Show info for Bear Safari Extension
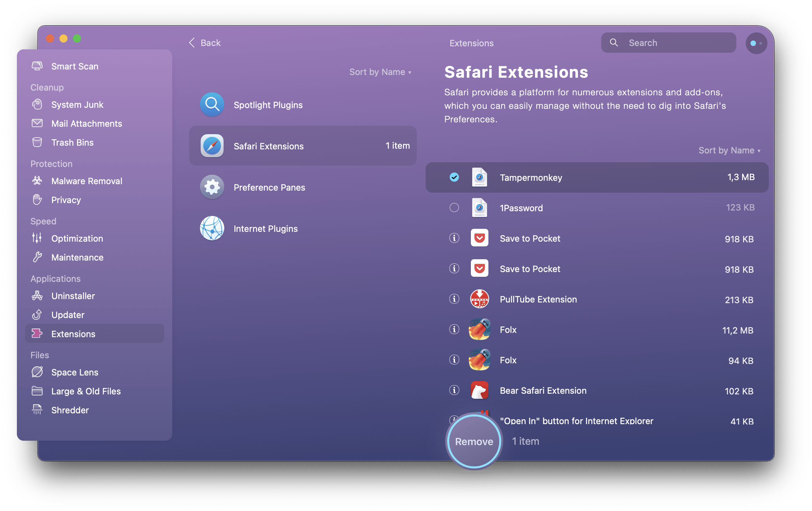 (x=454, y=390)
